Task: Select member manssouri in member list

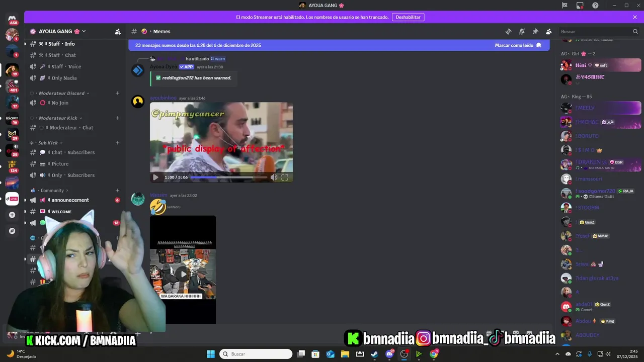Action: tap(601, 179)
